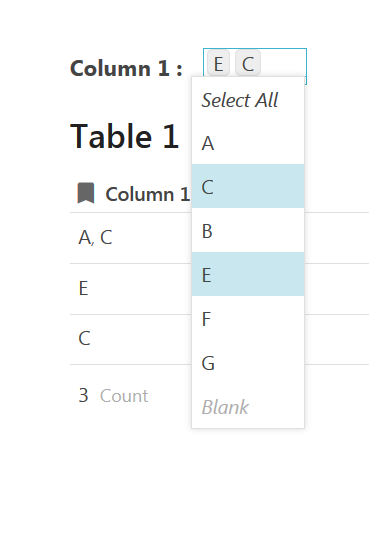Deselect highlighted option E in the dropdown
This screenshot has height=533, width=369.
[248, 274]
